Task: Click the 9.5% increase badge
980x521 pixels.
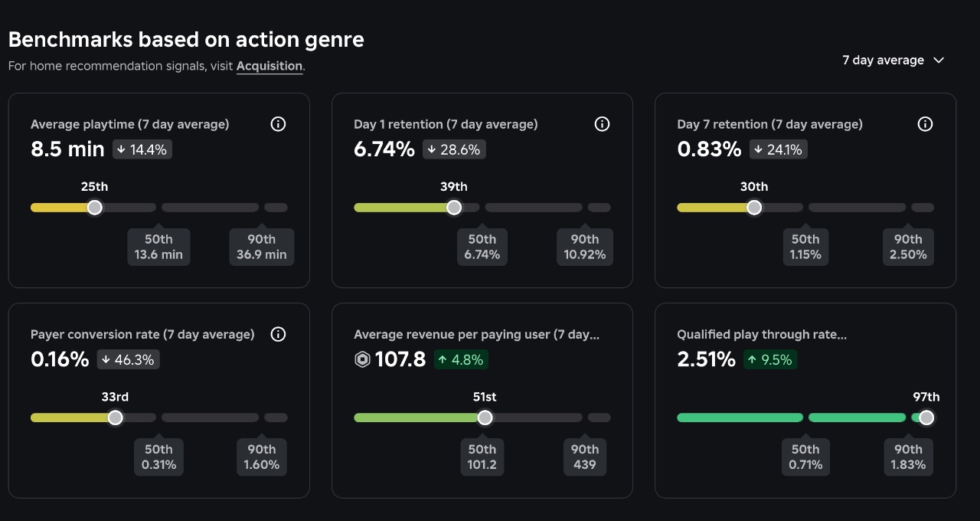Action: coord(770,359)
